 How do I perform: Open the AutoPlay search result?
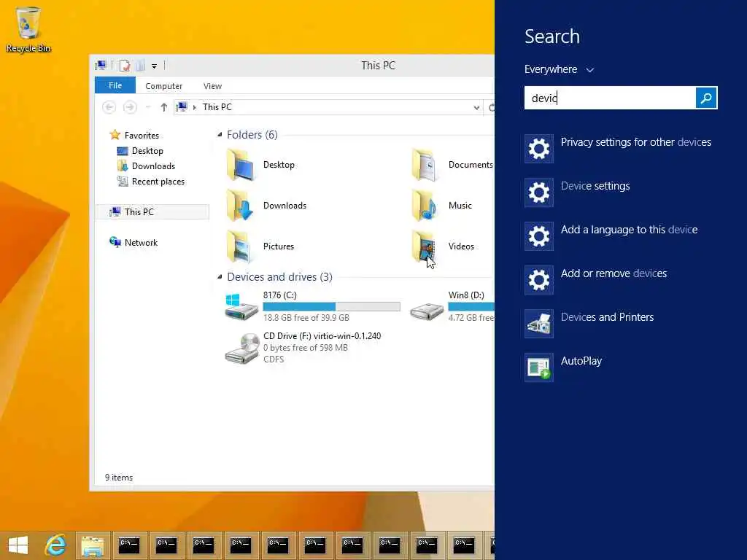pyautogui.click(x=622, y=367)
